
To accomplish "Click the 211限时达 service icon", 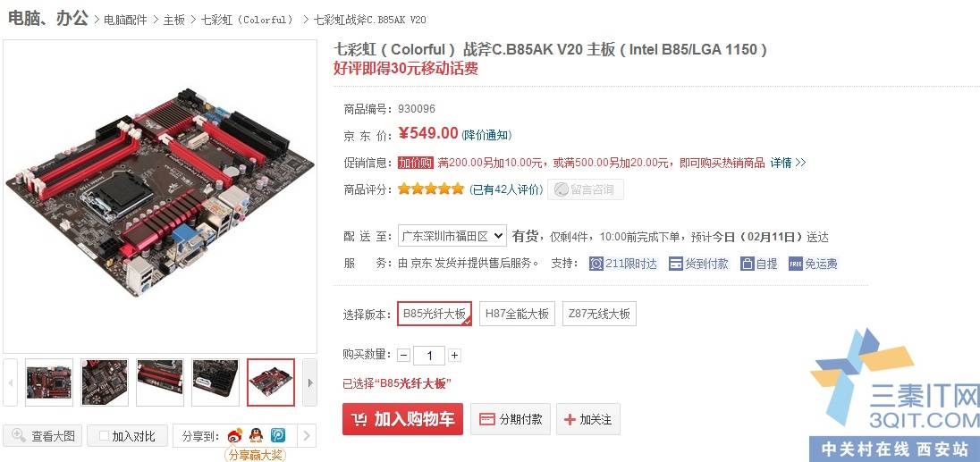I will click(596, 264).
